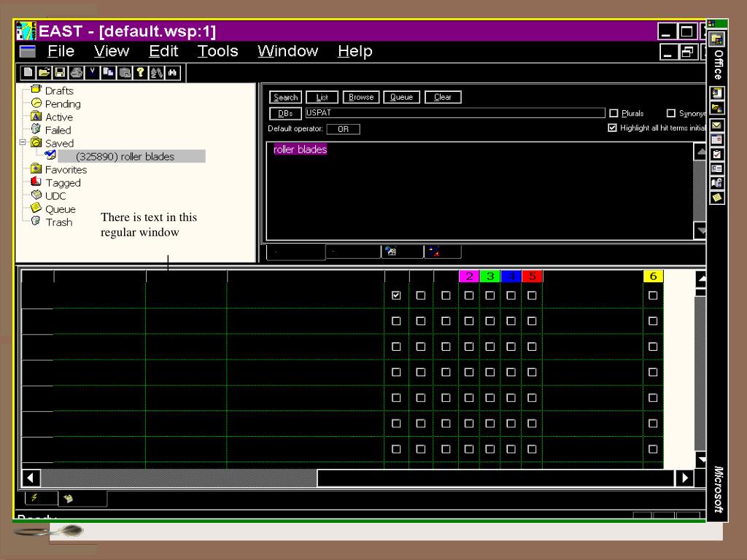Image resolution: width=747 pixels, height=560 pixels.
Task: Uncheck Highlight all hit terms initially
Action: 613,128
